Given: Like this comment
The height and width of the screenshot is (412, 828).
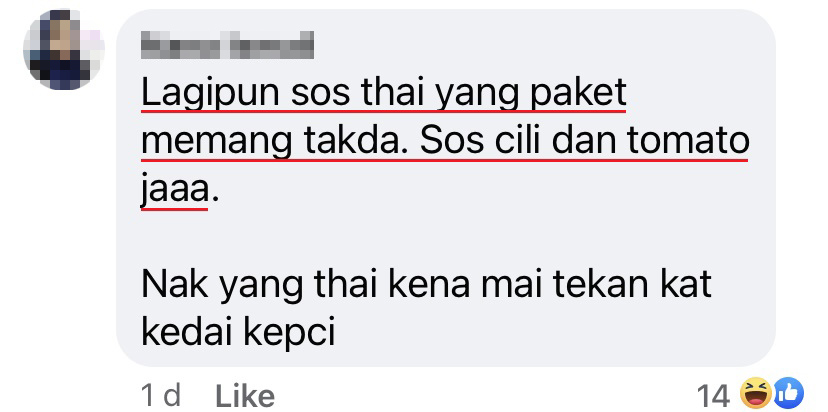Looking at the screenshot, I should click(246, 396).
